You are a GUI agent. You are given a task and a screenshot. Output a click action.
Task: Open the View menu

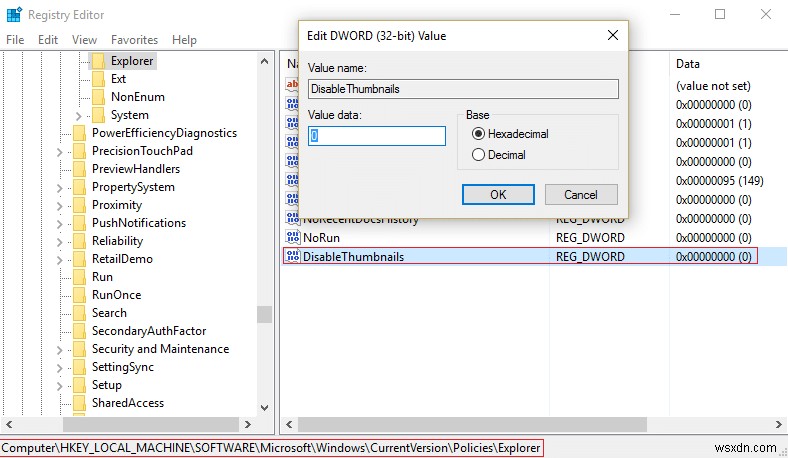pos(84,40)
